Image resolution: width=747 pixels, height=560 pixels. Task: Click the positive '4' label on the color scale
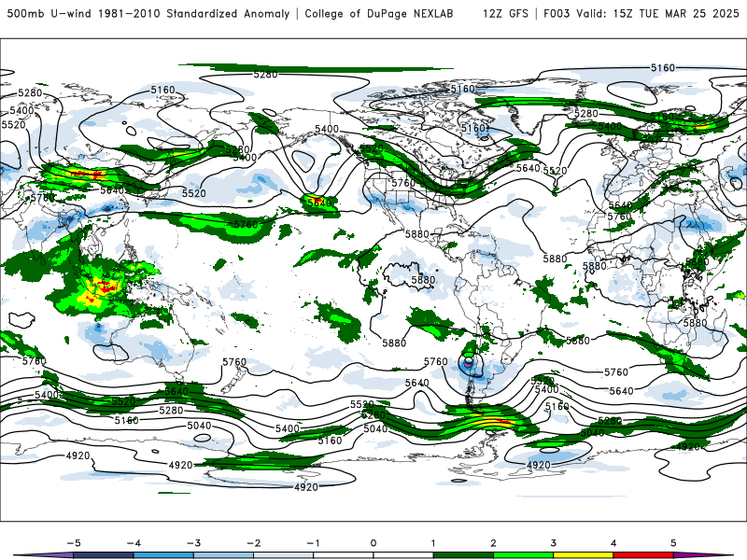pos(613,543)
